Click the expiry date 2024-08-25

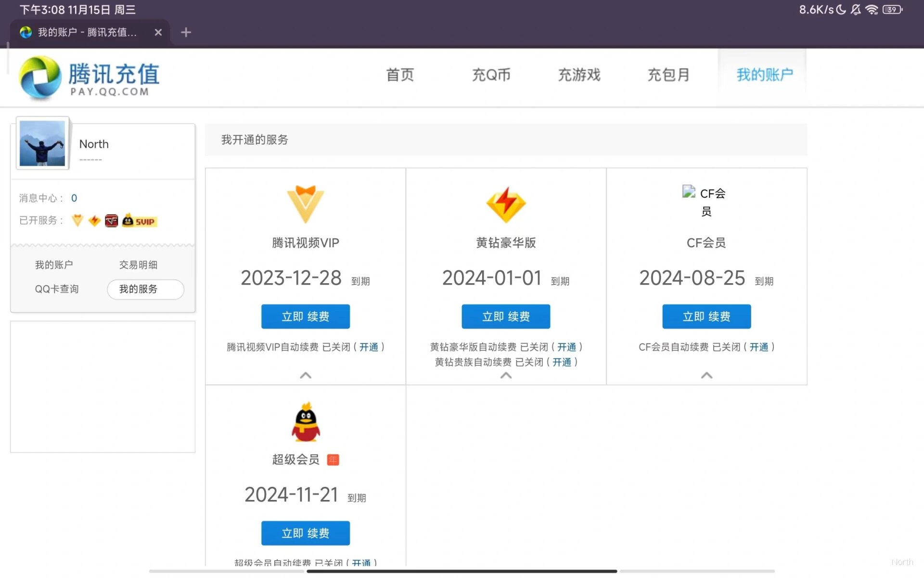tap(692, 278)
